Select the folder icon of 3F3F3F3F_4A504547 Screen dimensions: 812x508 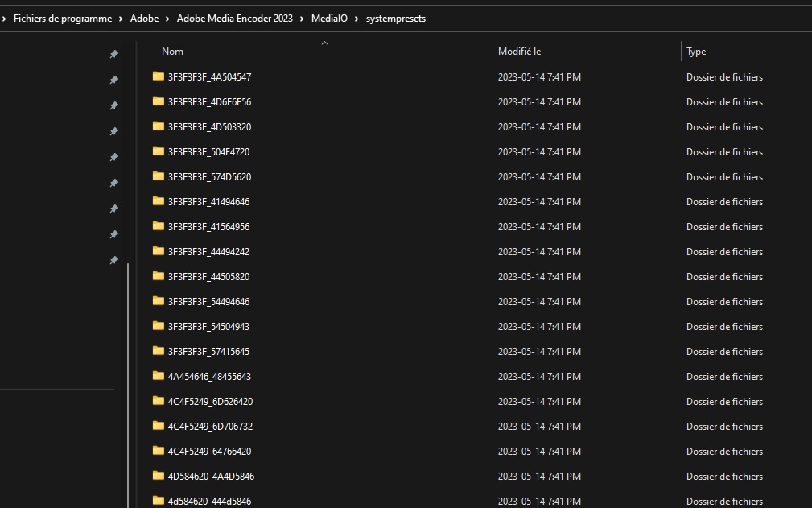tap(159, 76)
